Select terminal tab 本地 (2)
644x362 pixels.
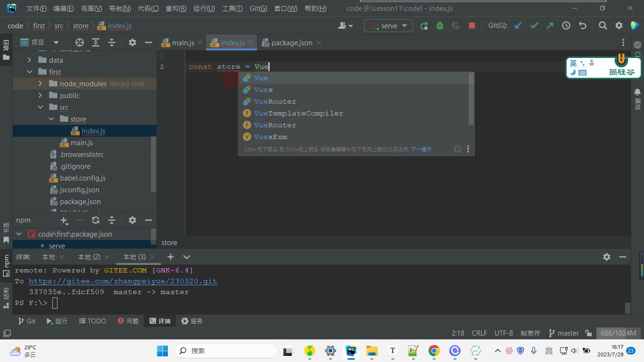pyautogui.click(x=89, y=257)
